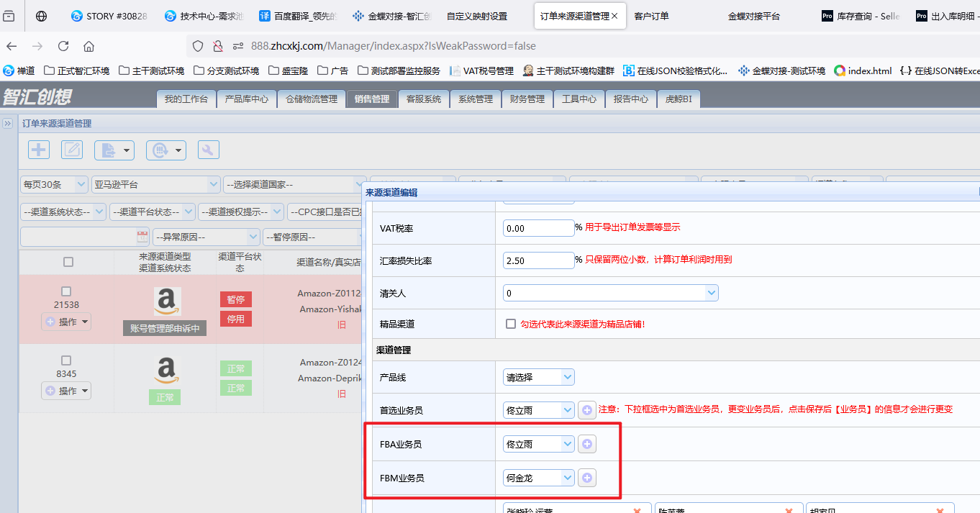Expand the left sidebar with the » arrow

pos(8,124)
